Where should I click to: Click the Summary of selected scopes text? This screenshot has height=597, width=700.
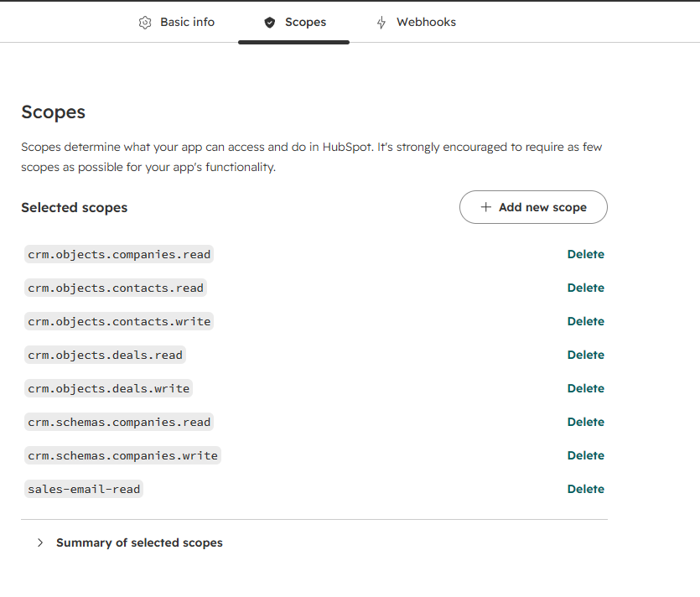click(139, 542)
